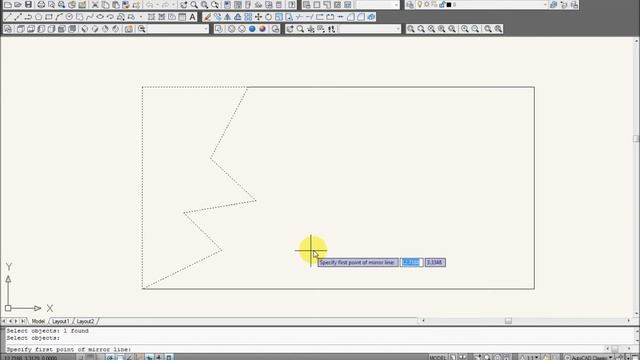The height and width of the screenshot is (360, 640).
Task: Click the Zoom Window icon in zoom toolbar
Action: coord(411,29)
